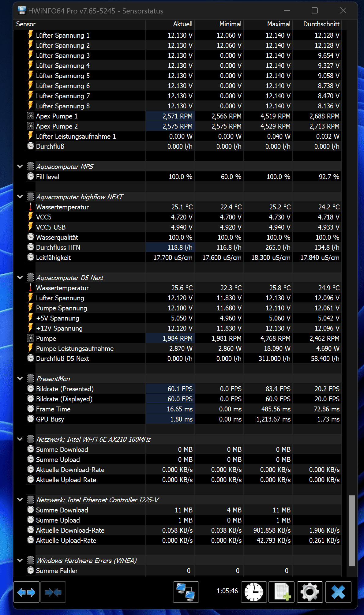The height and width of the screenshot is (615, 364).
Task: Click the thermometer icon of highflow NEXT Wassertemperatur
Action: 31,207
